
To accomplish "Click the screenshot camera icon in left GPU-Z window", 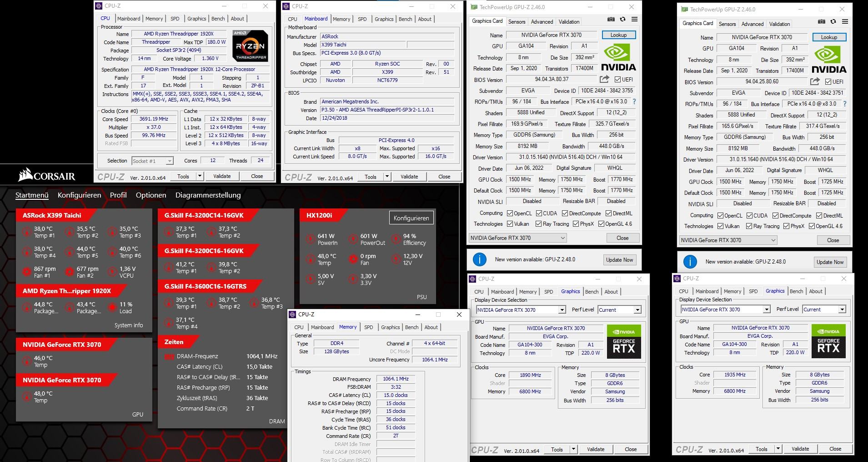I will [x=611, y=20].
